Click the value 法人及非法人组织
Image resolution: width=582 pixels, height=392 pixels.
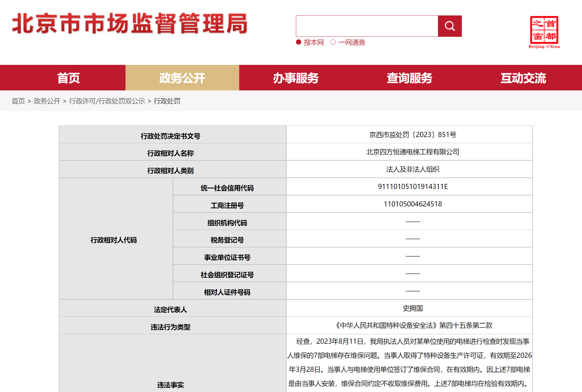tap(413, 169)
